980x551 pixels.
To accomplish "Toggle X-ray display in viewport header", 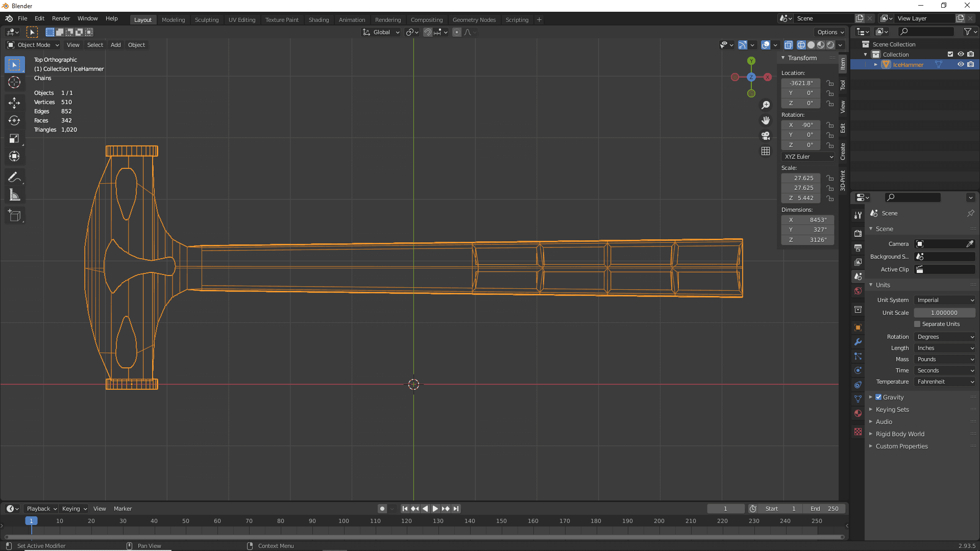I will pos(789,45).
